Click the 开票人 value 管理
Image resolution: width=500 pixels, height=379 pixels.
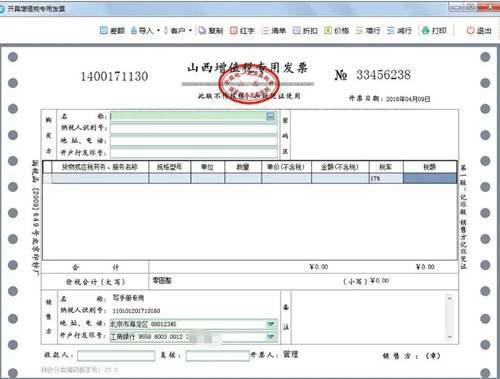pos(290,354)
